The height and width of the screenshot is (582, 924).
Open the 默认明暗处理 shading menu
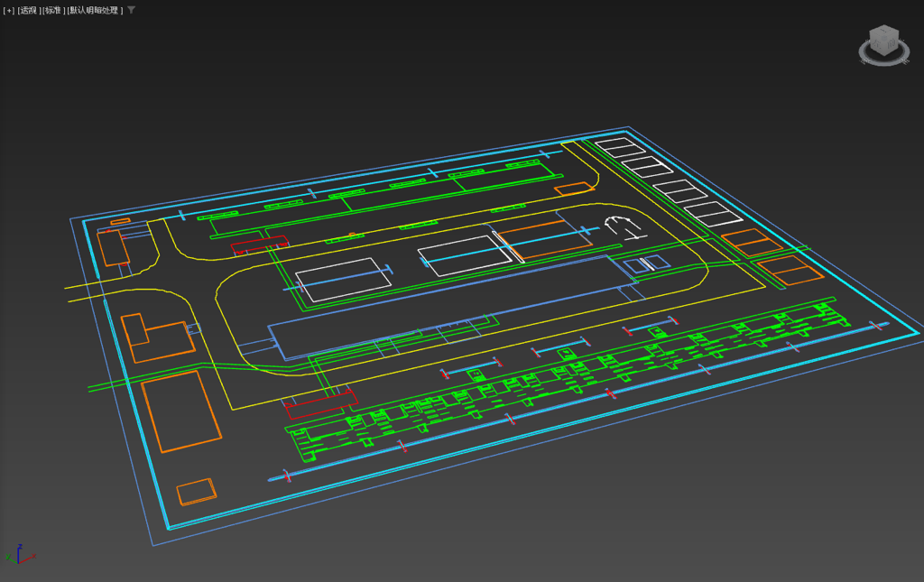(x=95, y=11)
